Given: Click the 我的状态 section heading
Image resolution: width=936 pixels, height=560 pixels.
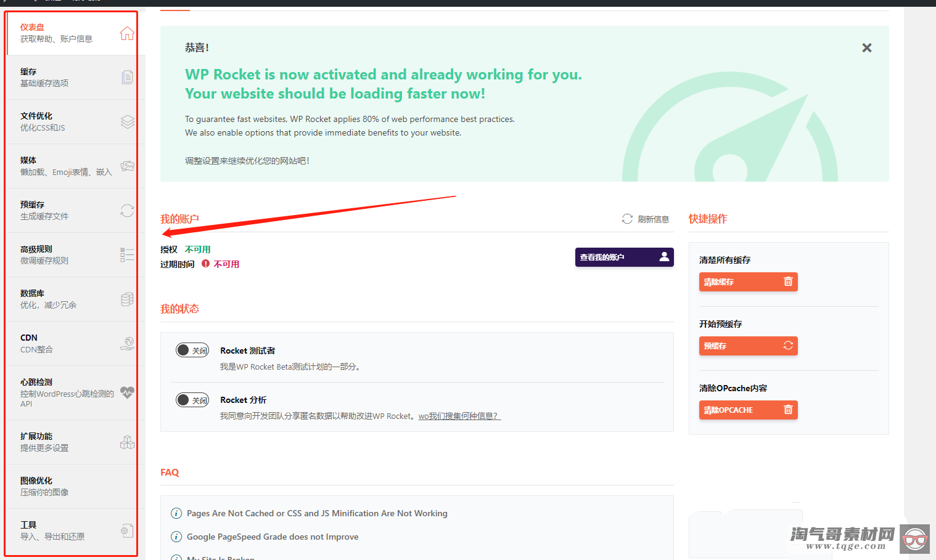Looking at the screenshot, I should click(x=179, y=309).
